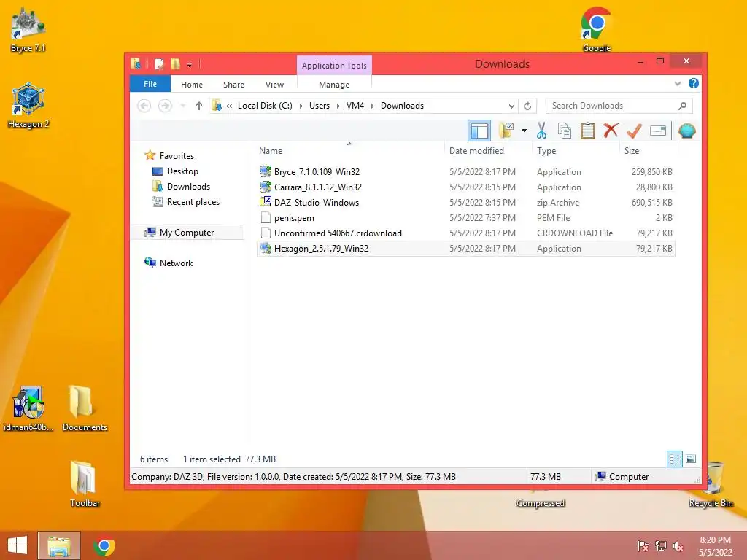Click the Refresh button in address bar
This screenshot has height=560, width=747.
[x=527, y=106]
